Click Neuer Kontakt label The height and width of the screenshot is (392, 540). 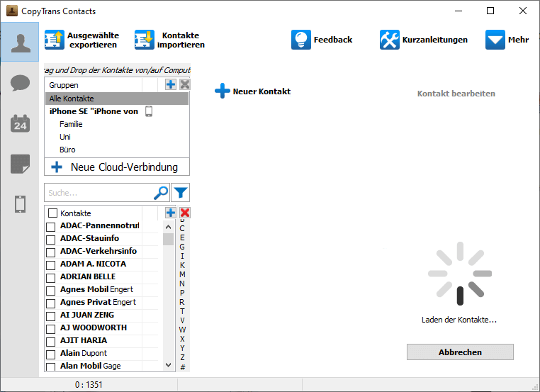(x=261, y=91)
